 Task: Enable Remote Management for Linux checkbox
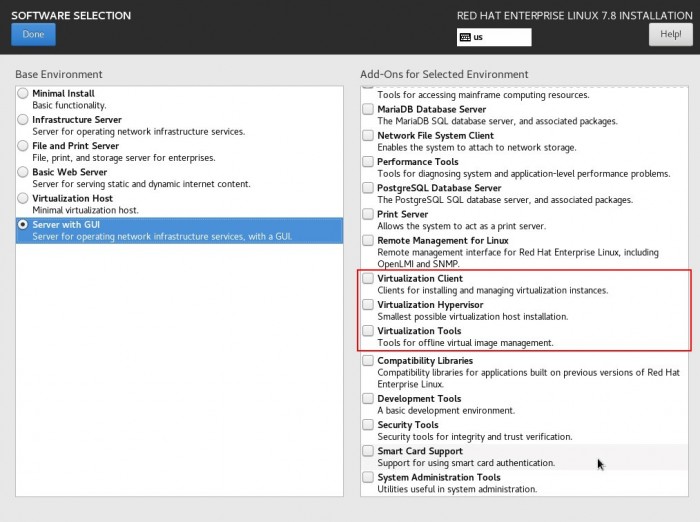coord(368,240)
